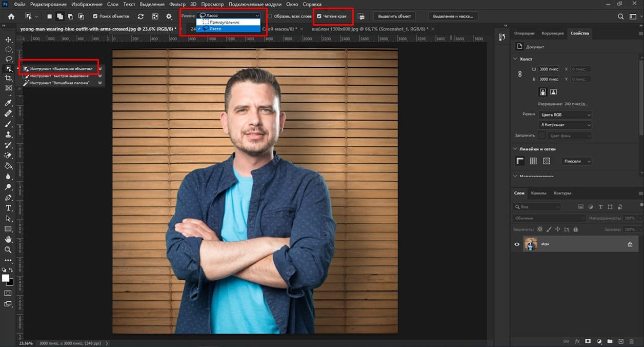
Task: Switch to the 'Каналы' tab
Action: (538, 193)
